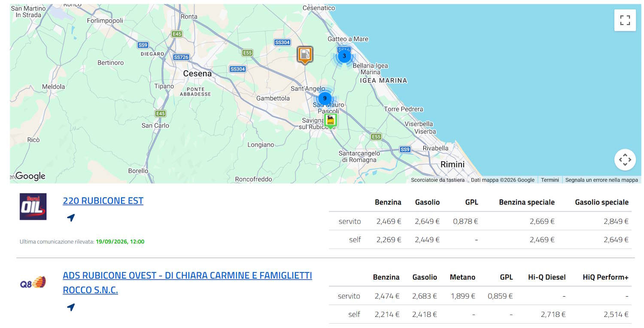The height and width of the screenshot is (328, 644).
Task: Click navigation arrow under 220 Rubicone Est
Action: 71,218
